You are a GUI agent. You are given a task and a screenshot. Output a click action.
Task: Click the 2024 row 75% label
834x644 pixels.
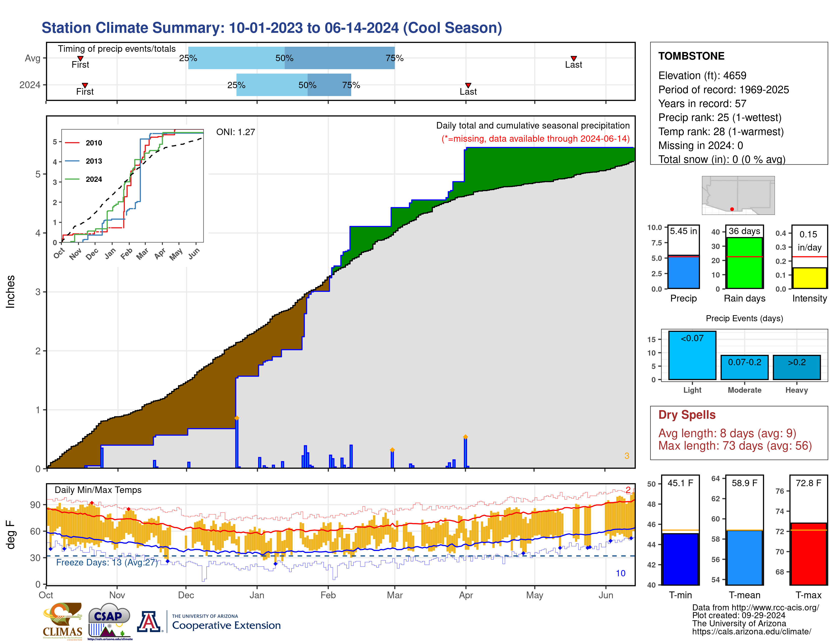click(x=351, y=85)
